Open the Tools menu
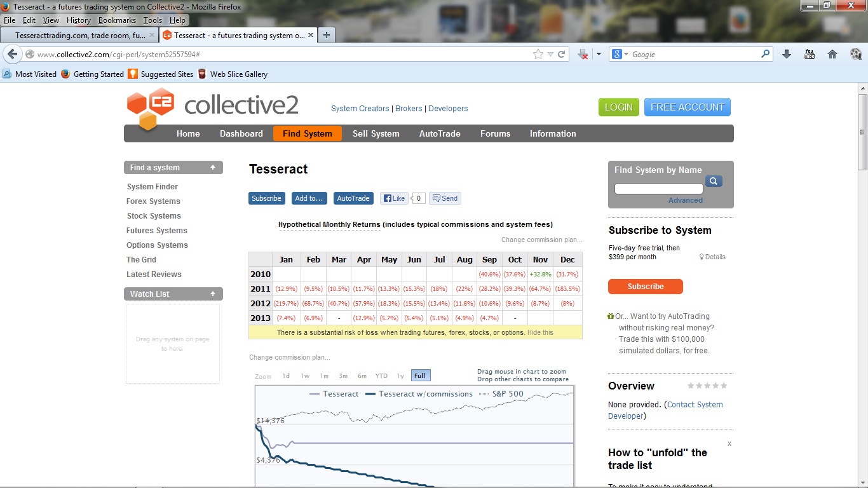The image size is (868, 488). [x=153, y=20]
